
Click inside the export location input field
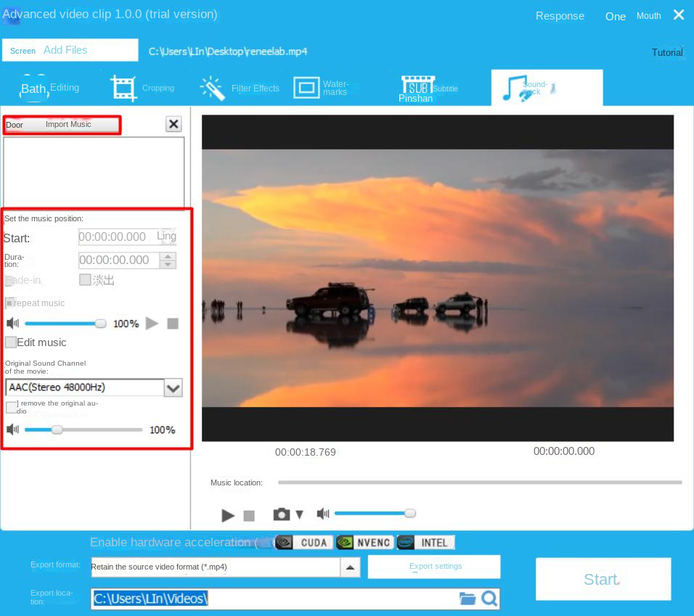click(x=254, y=599)
